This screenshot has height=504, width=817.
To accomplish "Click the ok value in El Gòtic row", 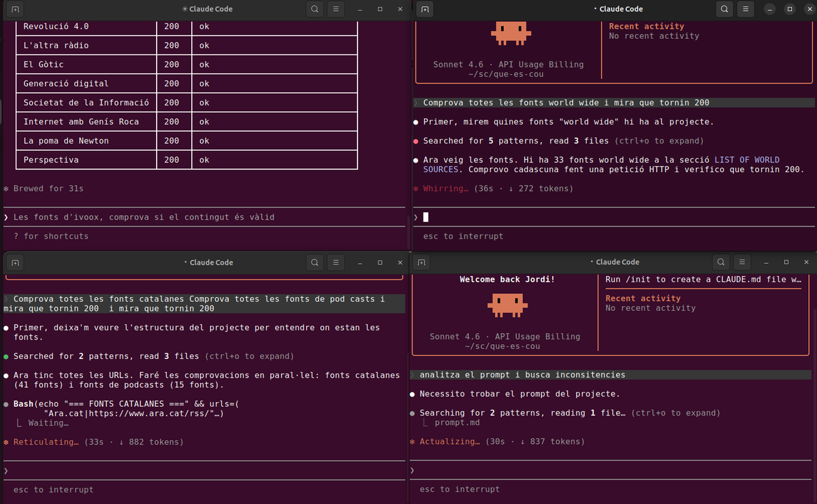I will (x=204, y=65).
